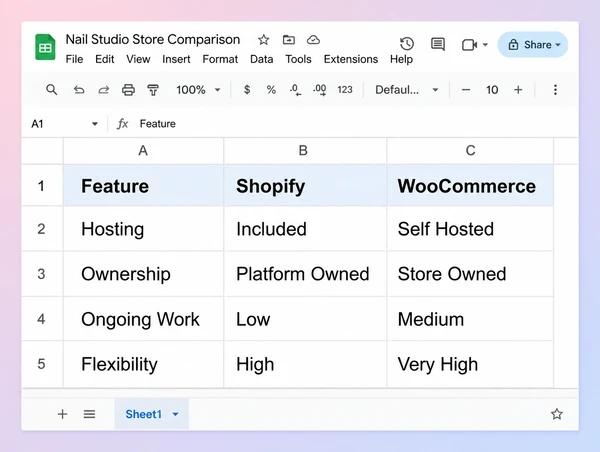Open the Edit menu
Screen dimensions: 600x452
(104, 59)
